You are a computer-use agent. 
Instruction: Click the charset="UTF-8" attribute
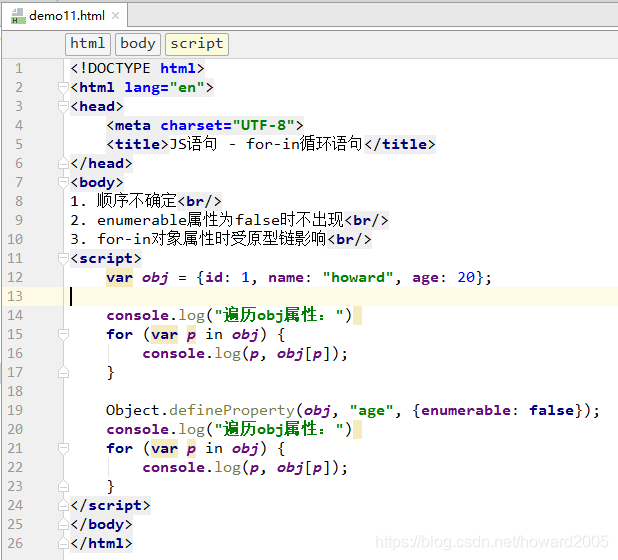pyautogui.click(x=227, y=125)
